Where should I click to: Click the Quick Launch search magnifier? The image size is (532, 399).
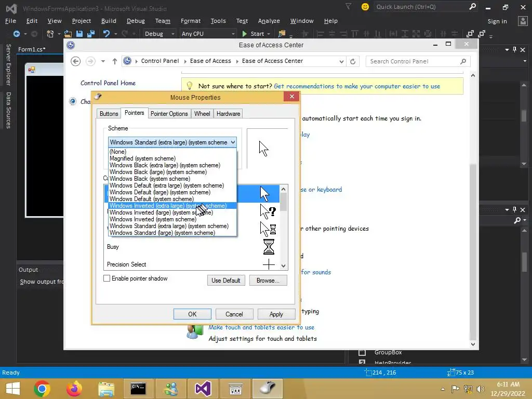click(472, 6)
